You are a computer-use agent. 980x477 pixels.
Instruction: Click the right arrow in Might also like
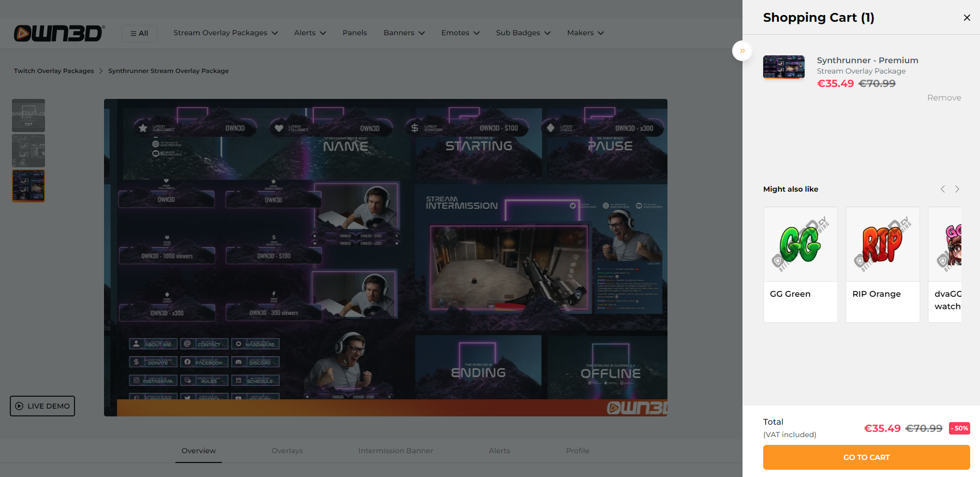tap(957, 189)
